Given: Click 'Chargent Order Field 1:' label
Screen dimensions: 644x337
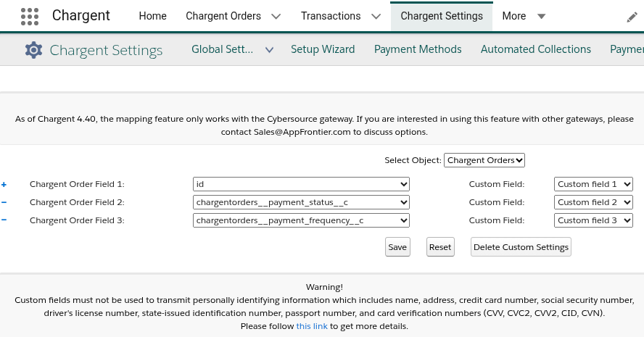Looking at the screenshot, I should [77, 184].
